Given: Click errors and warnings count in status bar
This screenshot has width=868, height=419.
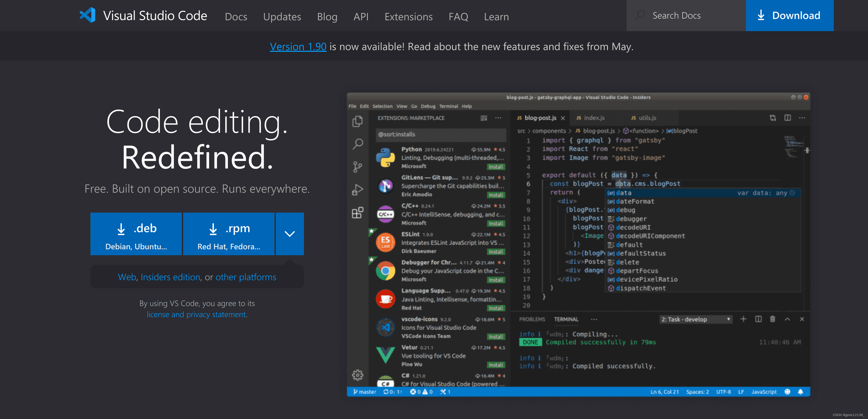Looking at the screenshot, I should (x=421, y=392).
